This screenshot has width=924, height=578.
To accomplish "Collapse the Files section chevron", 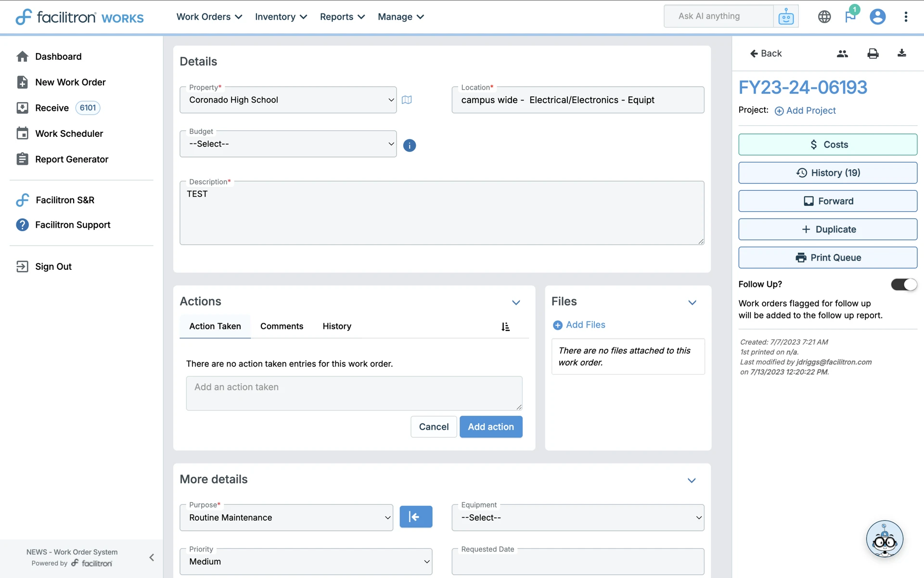I will pyautogui.click(x=692, y=302).
